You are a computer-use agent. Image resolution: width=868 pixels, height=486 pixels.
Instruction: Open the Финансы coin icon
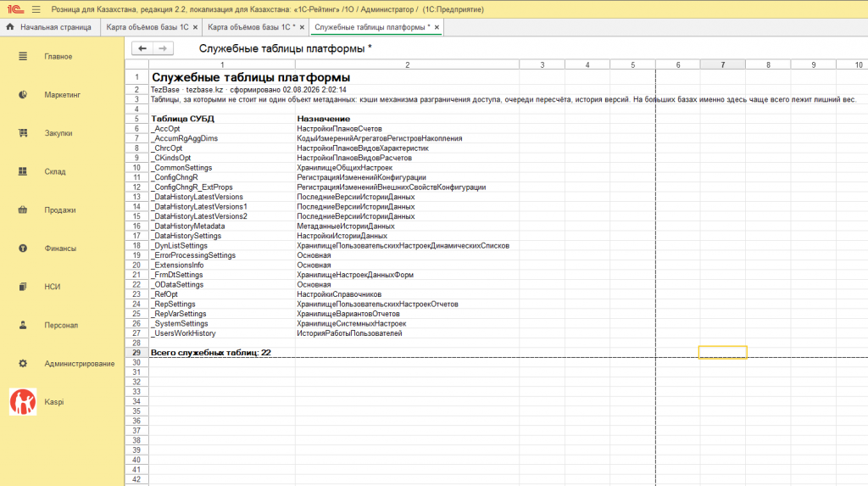pos(23,249)
